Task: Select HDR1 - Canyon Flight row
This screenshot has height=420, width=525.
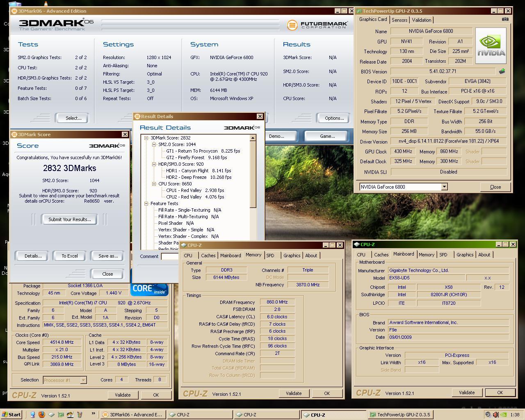Action: coord(199,171)
